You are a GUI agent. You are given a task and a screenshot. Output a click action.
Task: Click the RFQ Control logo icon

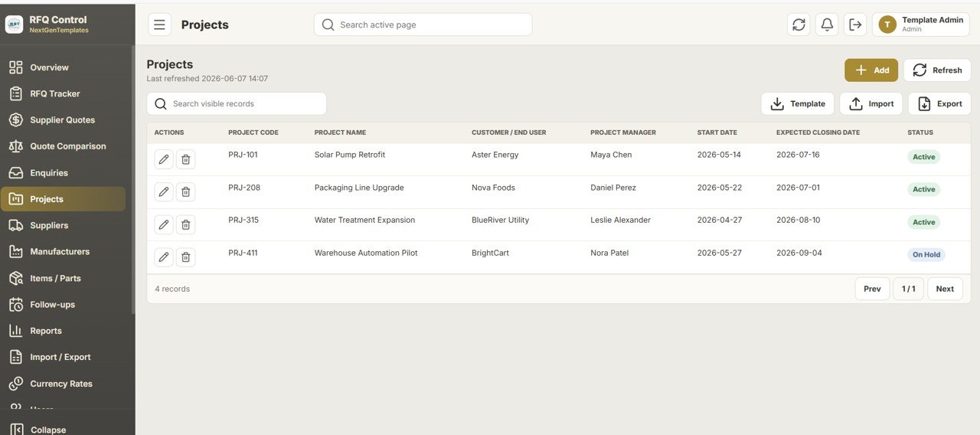[x=15, y=25]
